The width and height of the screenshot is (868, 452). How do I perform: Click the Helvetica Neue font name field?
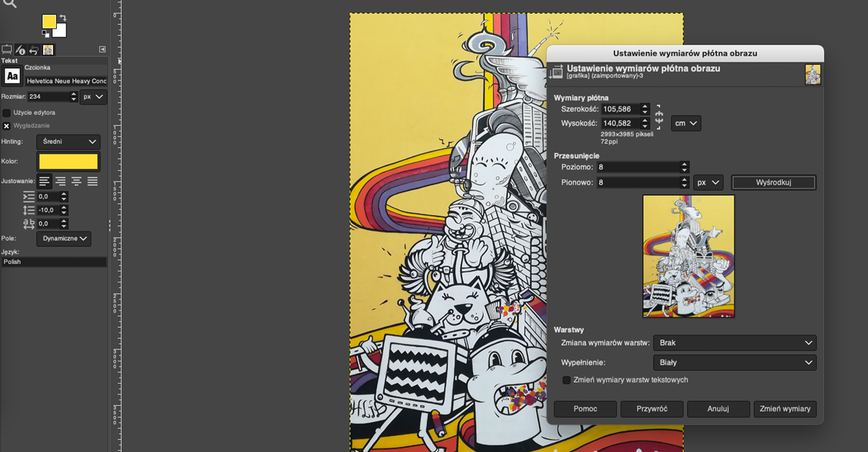(66, 81)
